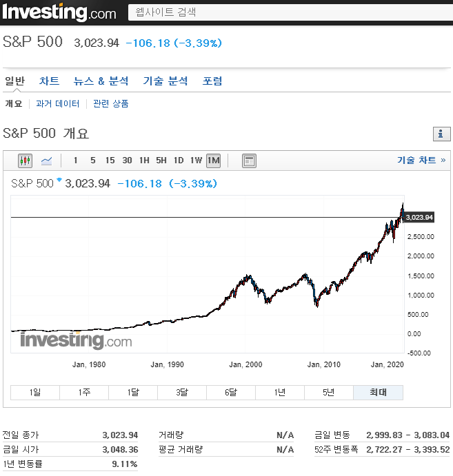Show the 1달 chart range
Screen dimensions: 453x476
pos(133,393)
